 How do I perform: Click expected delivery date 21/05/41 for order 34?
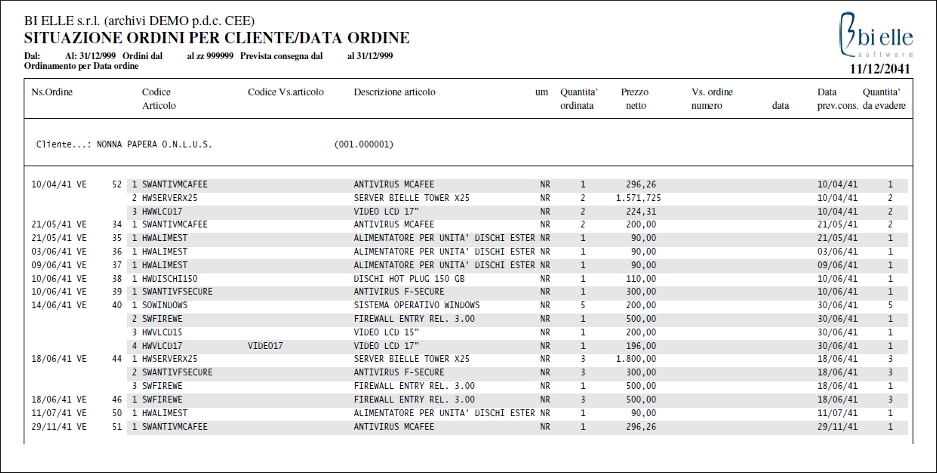pyautogui.click(x=837, y=225)
